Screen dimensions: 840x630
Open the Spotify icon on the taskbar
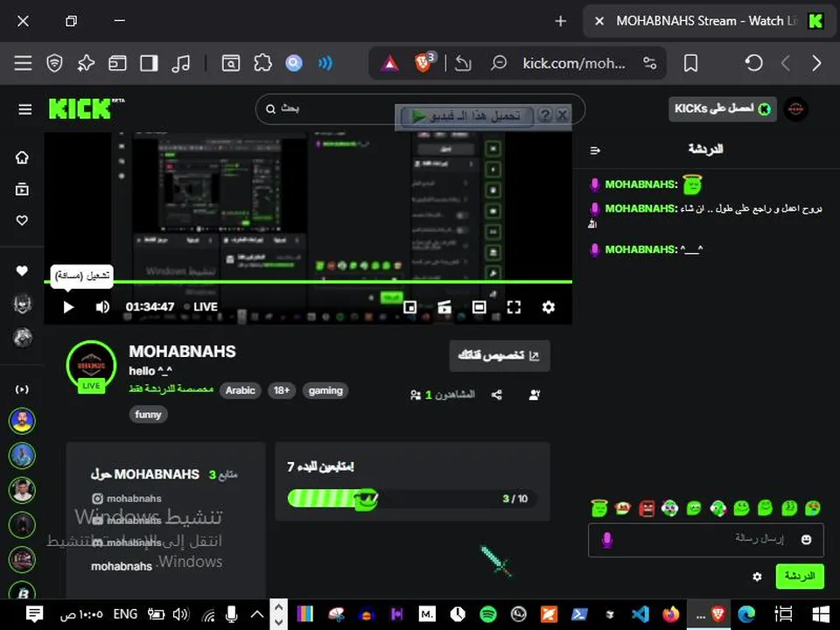point(487,614)
